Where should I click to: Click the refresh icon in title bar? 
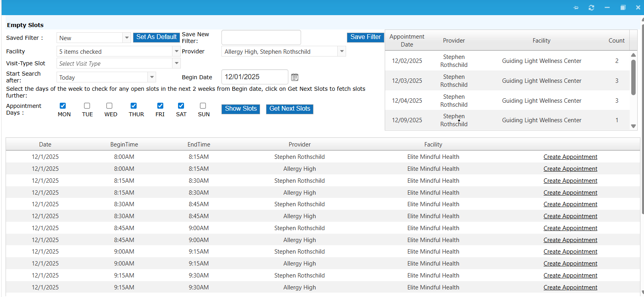591,8
